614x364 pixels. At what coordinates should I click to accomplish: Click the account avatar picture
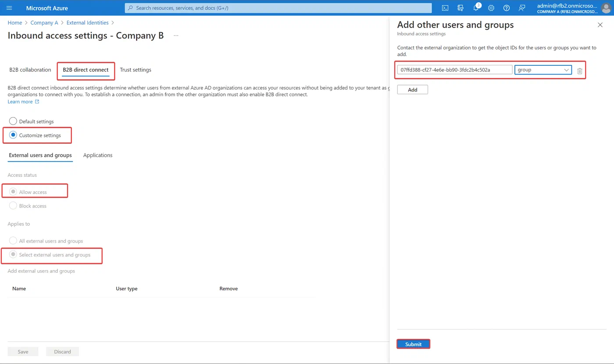[x=606, y=8]
